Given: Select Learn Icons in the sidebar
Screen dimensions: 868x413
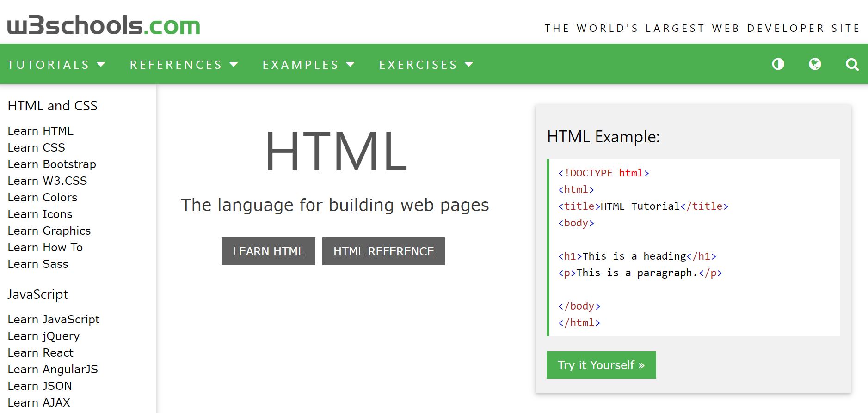Looking at the screenshot, I should click(x=40, y=214).
